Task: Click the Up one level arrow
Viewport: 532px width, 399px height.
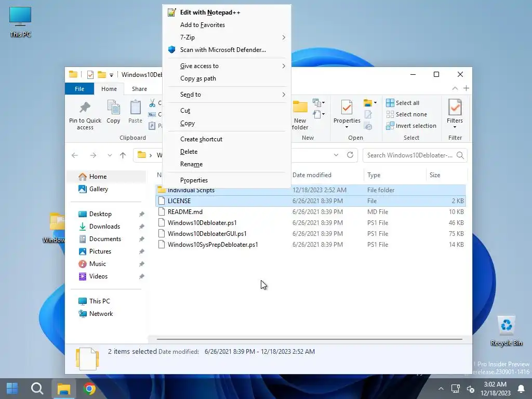Action: click(x=123, y=155)
